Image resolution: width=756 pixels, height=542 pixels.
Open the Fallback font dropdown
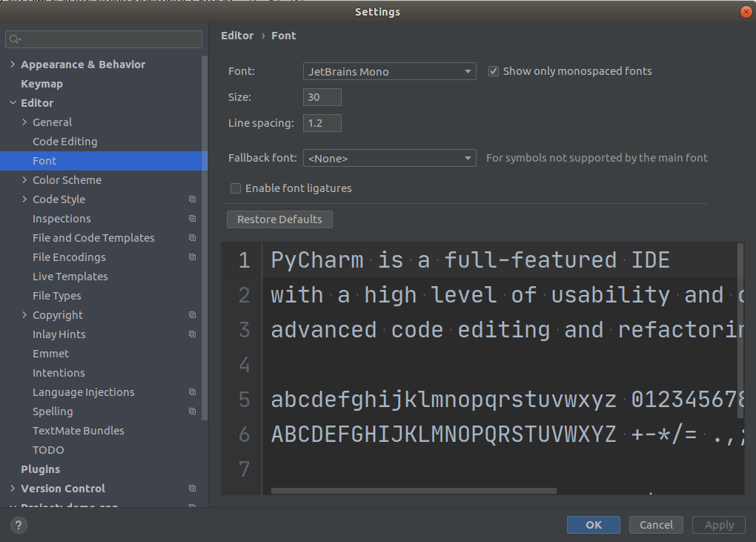coord(389,158)
